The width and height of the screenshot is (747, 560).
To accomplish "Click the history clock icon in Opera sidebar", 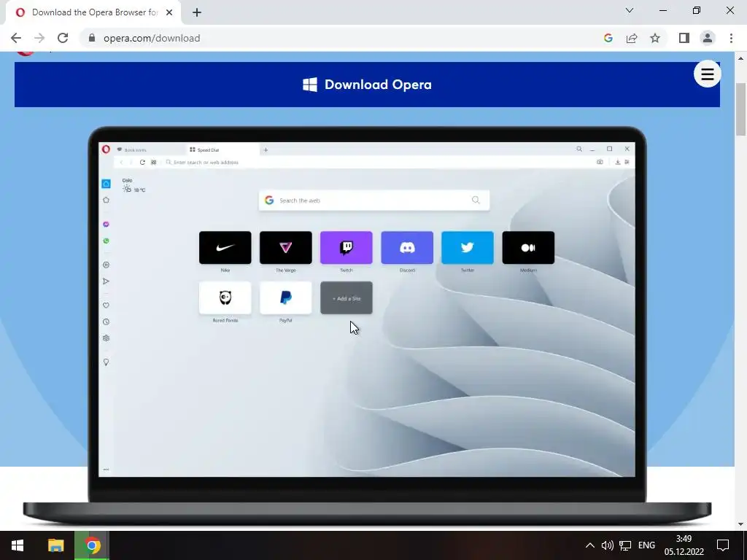I will (107, 322).
